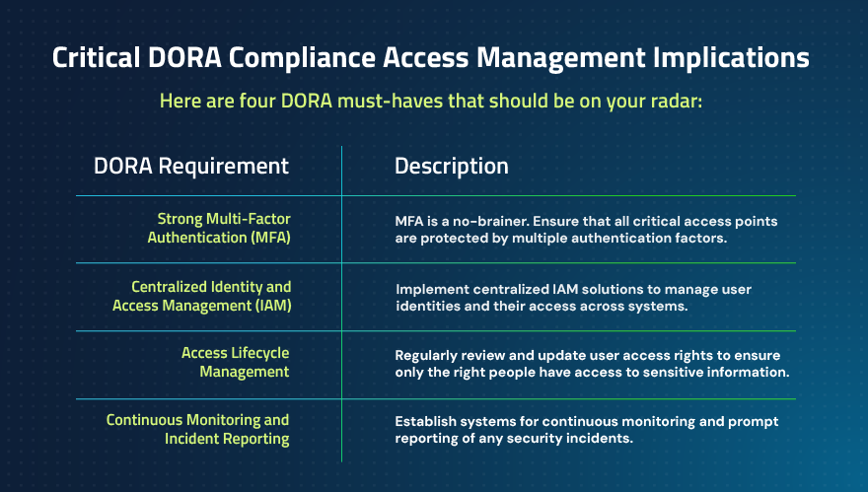Click the 'Description' column header
This screenshot has width=868, height=492.
pos(451,166)
